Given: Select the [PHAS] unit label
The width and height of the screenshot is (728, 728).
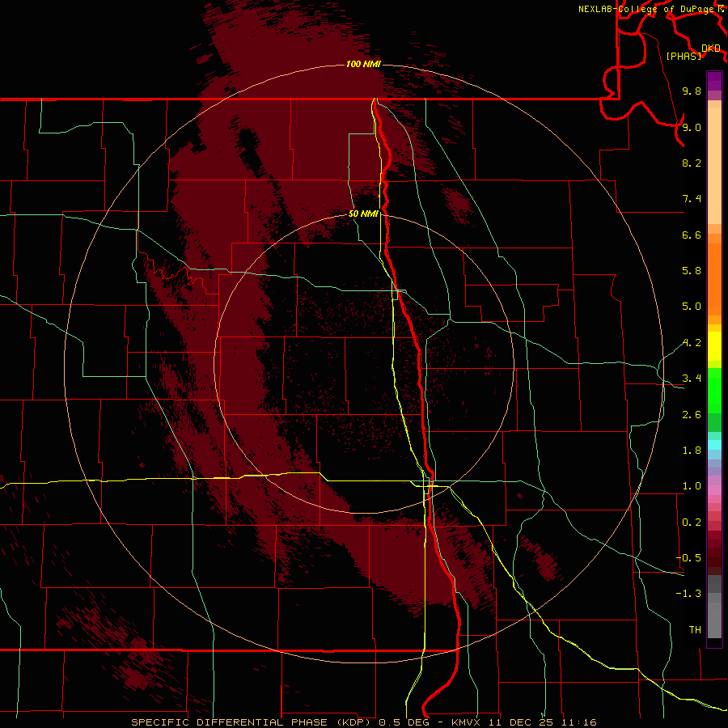Looking at the screenshot, I should click(x=684, y=57).
